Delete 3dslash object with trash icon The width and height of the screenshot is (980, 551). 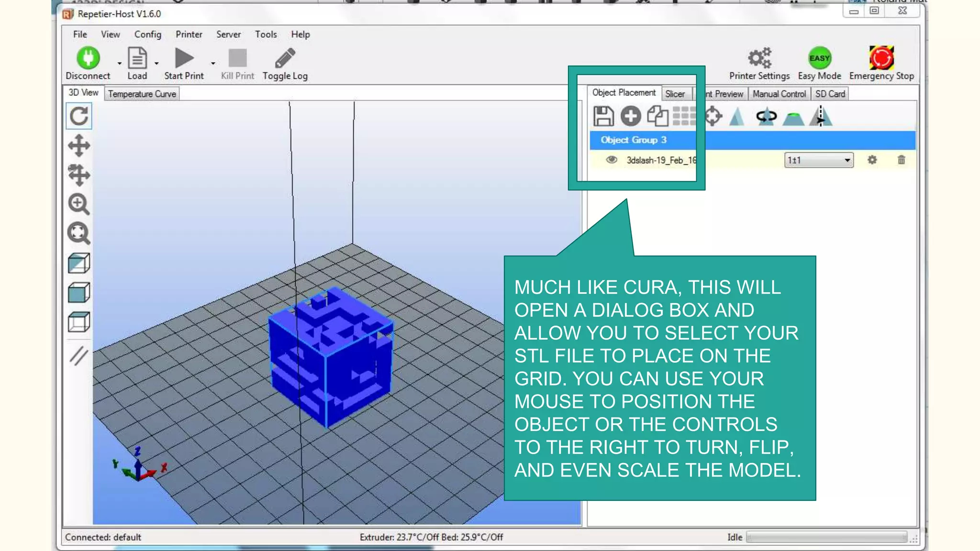click(902, 160)
